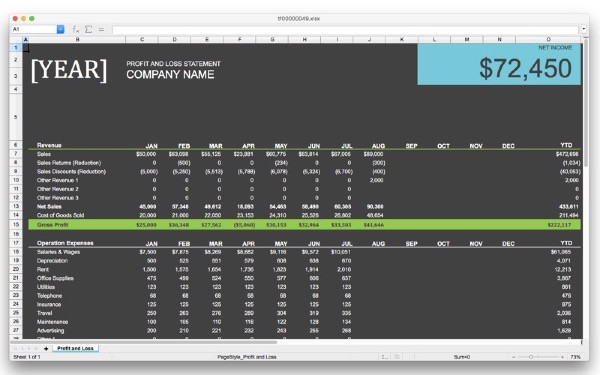Click the Operation Expenses heading
Viewport: 600px width, 375px height.
coord(65,243)
